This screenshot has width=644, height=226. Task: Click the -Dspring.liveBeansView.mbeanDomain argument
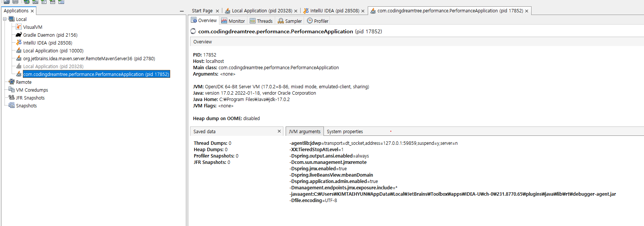(x=331, y=175)
